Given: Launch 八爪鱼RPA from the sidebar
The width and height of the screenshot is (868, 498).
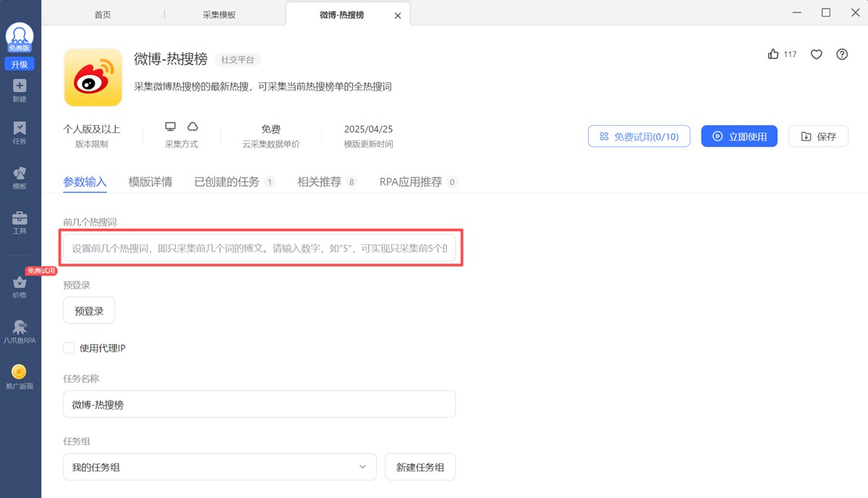Looking at the screenshot, I should point(20,327).
